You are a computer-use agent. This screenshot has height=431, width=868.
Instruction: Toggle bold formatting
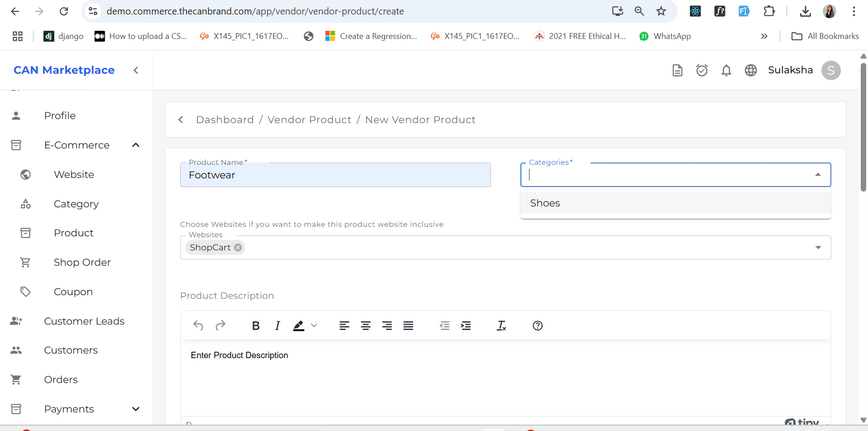[x=256, y=326]
